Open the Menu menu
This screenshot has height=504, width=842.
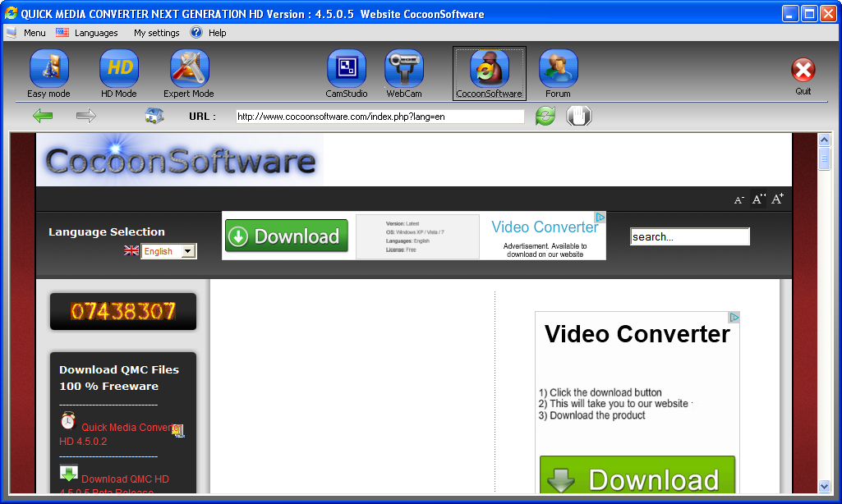click(35, 33)
